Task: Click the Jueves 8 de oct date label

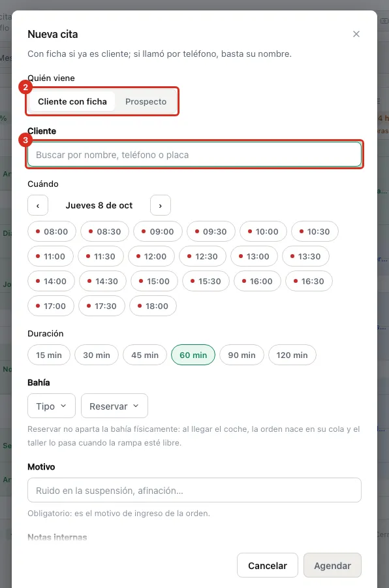Action: [x=99, y=206]
